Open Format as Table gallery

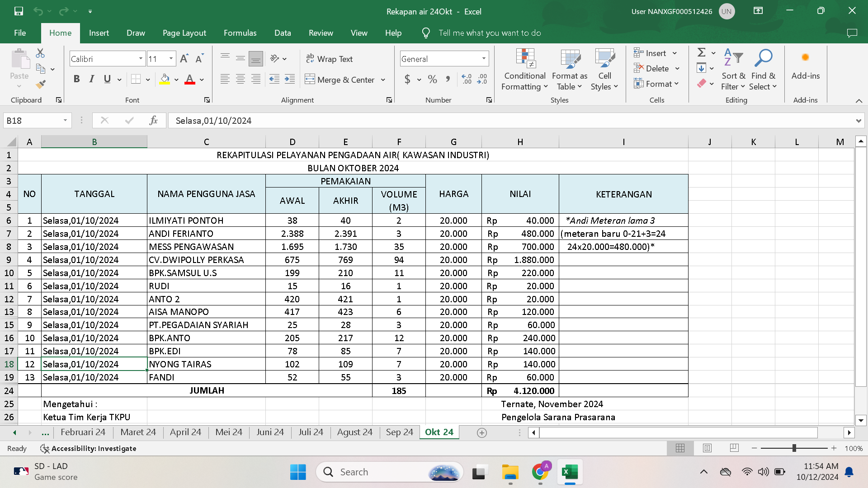570,70
